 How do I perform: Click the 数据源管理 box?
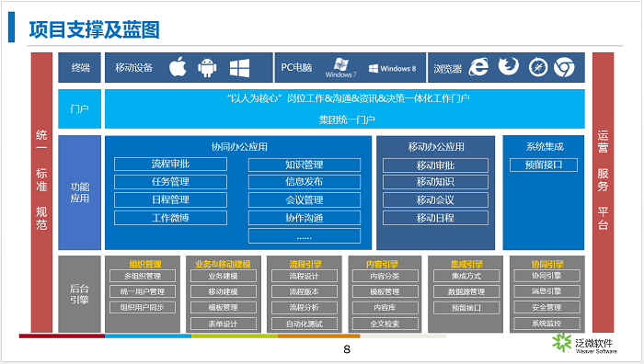[466, 291]
